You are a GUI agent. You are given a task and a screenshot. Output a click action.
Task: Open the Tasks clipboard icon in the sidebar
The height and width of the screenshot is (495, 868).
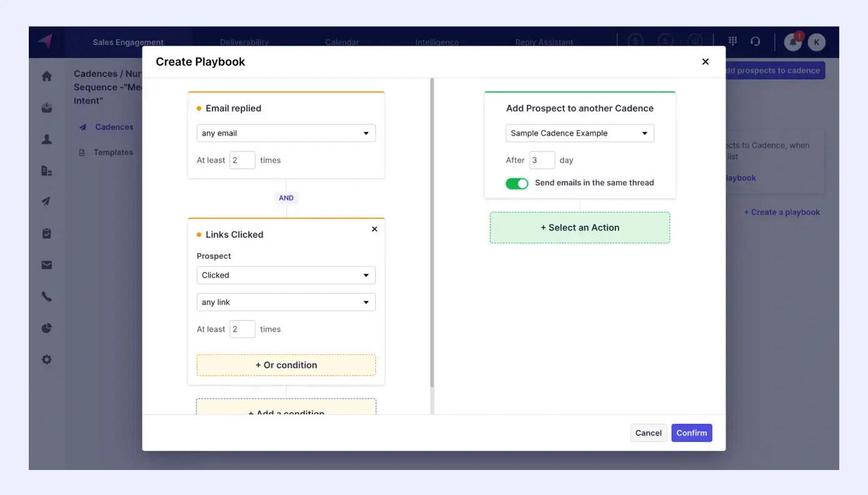click(46, 232)
